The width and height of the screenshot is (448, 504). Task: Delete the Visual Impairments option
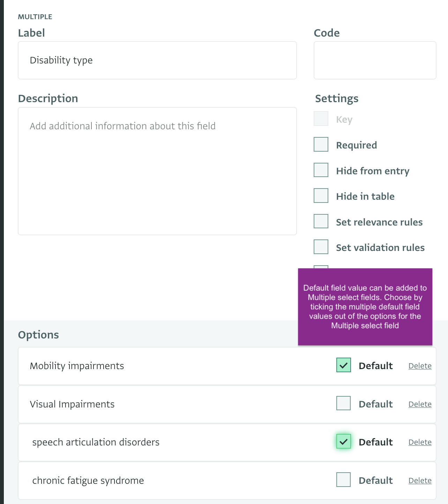420,404
